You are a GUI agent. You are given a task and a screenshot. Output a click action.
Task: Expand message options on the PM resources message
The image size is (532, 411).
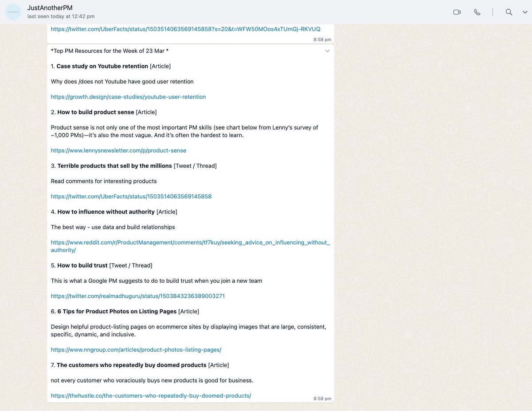pyautogui.click(x=327, y=51)
